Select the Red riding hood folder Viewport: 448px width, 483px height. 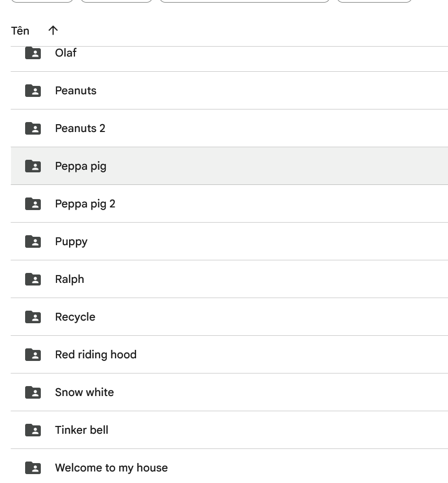pyautogui.click(x=96, y=355)
